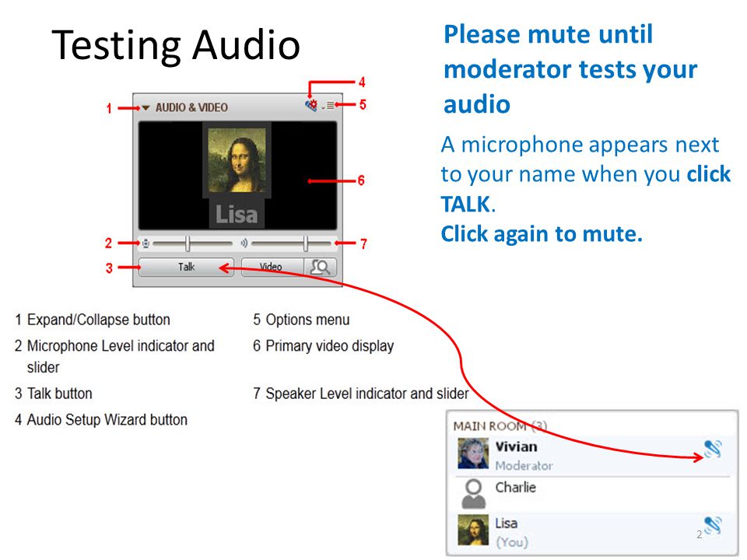Click Lisa's microphone icon in participant list
This screenshot has width=747, height=560.
[714, 526]
